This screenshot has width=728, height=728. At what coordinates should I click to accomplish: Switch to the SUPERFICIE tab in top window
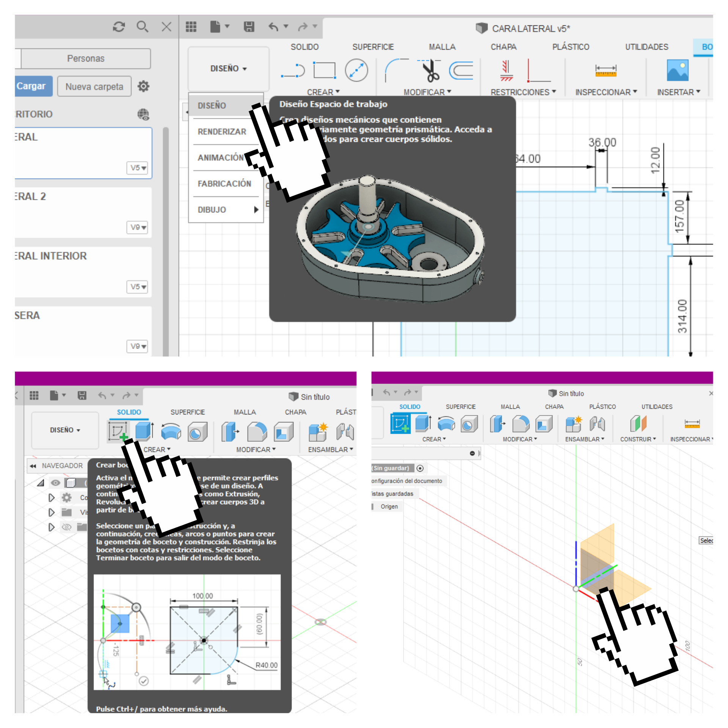(373, 47)
